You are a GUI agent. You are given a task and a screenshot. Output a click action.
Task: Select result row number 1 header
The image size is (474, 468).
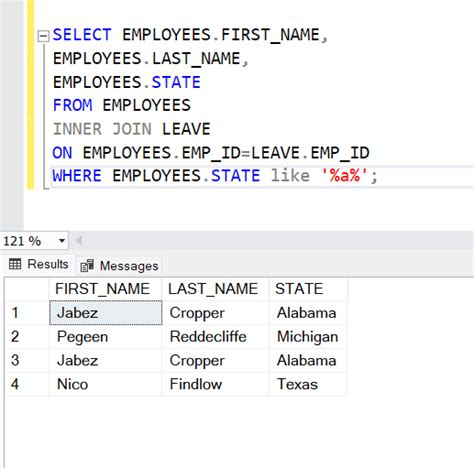tap(27, 313)
